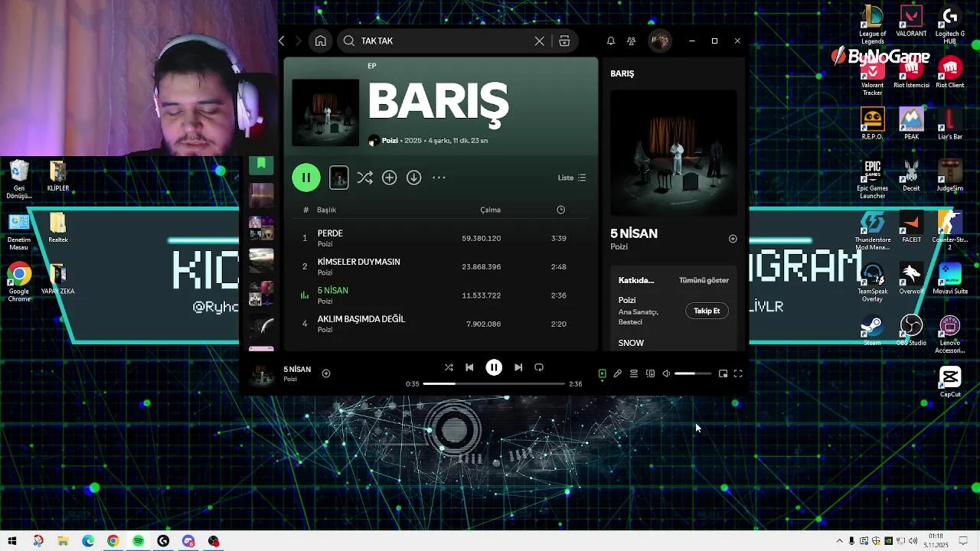Add the BARIŞ album to library

click(389, 178)
